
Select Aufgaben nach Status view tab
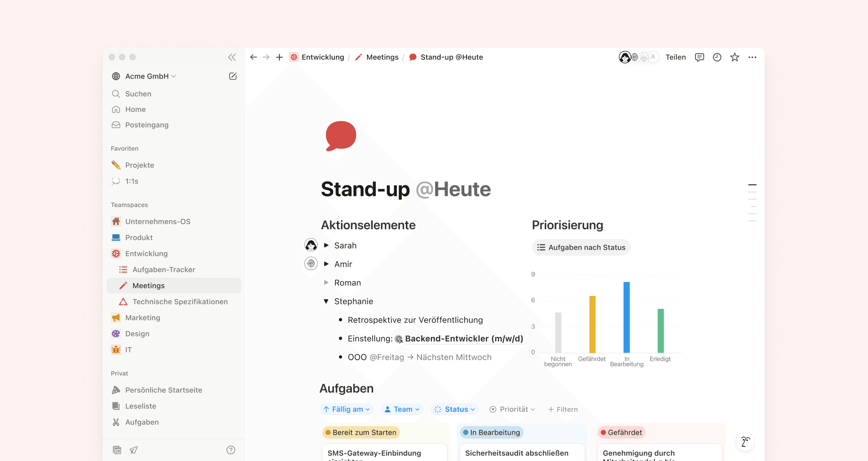[581, 247]
